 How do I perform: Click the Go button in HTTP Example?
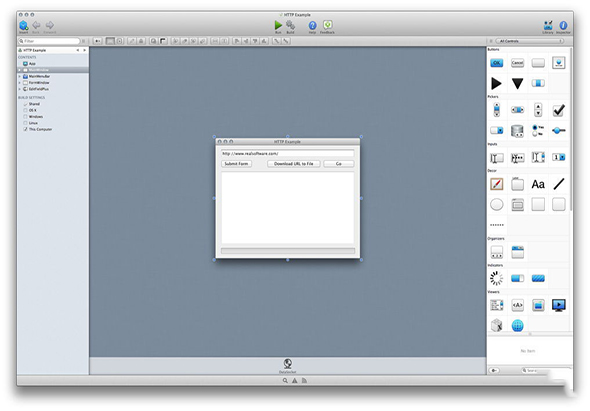339,164
